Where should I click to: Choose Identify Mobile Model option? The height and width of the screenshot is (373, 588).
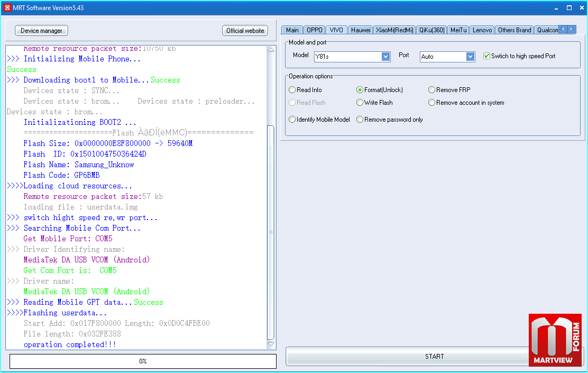[x=319, y=120]
